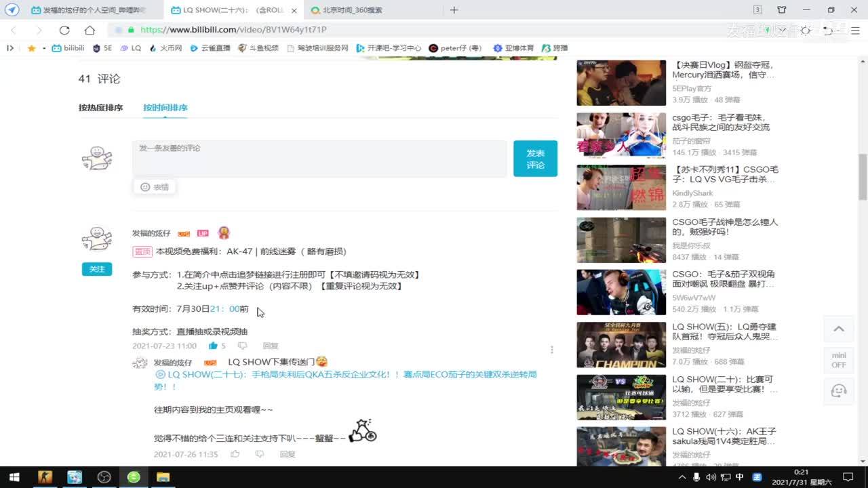868x488 pixels.
Task: Open the OBS Studio taskbar icon
Action: coord(104,477)
